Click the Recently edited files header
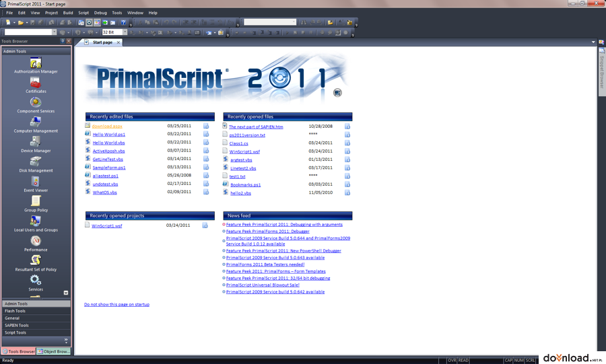This screenshot has height=364, width=606. (150, 116)
